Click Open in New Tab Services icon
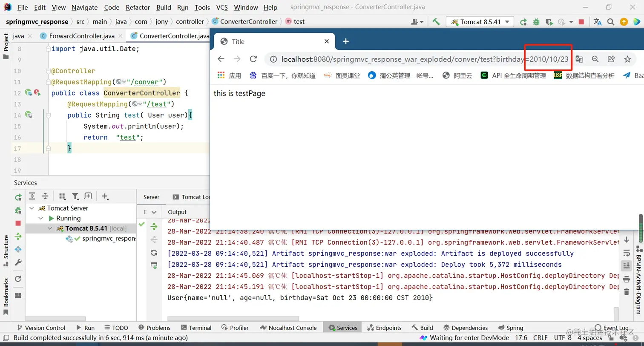Viewport: 644px width, 346px height. point(88,196)
